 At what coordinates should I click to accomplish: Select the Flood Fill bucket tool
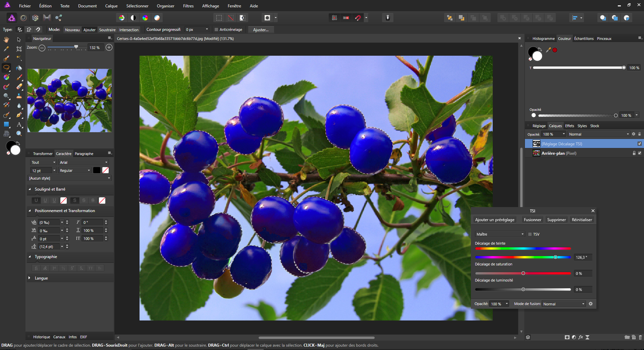(19, 68)
